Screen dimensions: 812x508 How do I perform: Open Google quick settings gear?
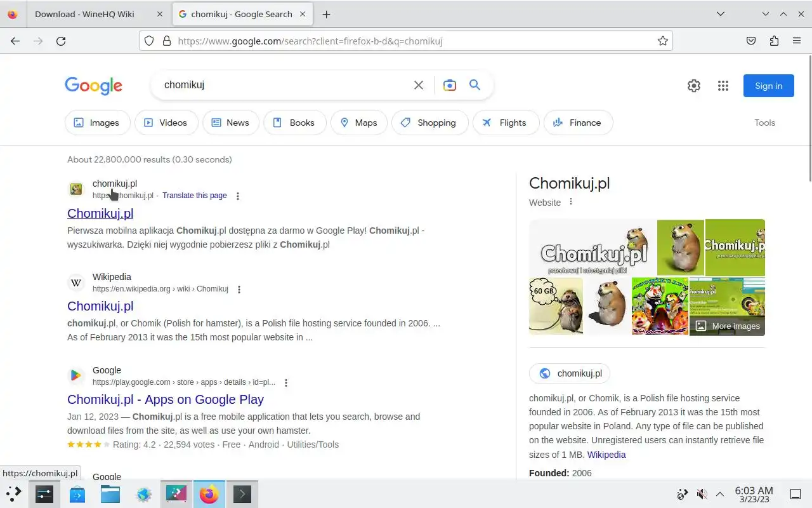click(694, 86)
